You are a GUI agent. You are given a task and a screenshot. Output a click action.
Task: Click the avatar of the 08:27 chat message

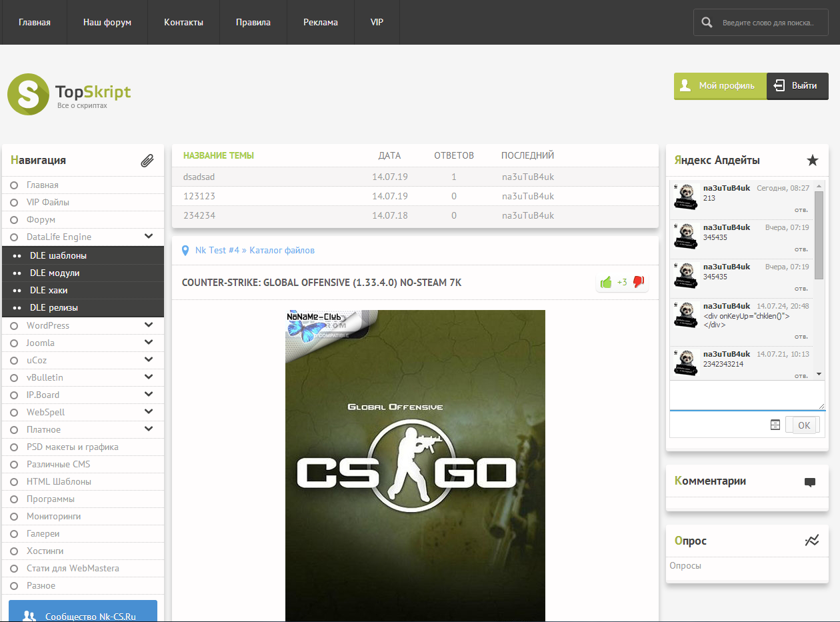click(685, 197)
